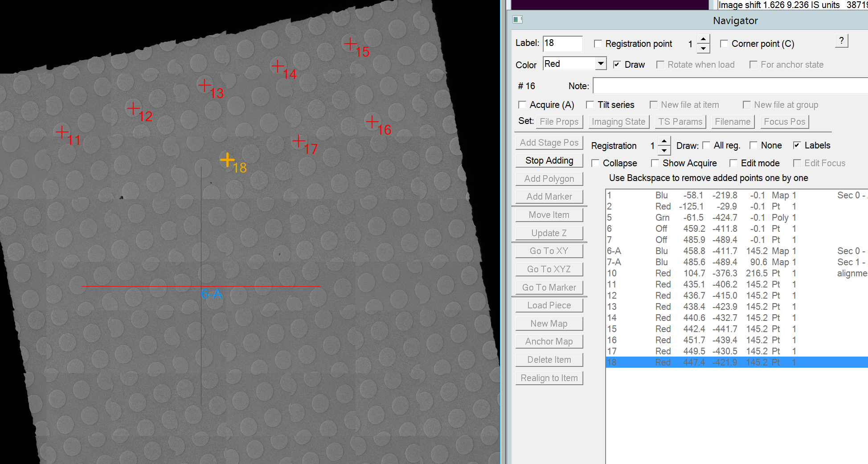Click the Add Stage Pos button
The height and width of the screenshot is (464, 868).
coord(549,143)
